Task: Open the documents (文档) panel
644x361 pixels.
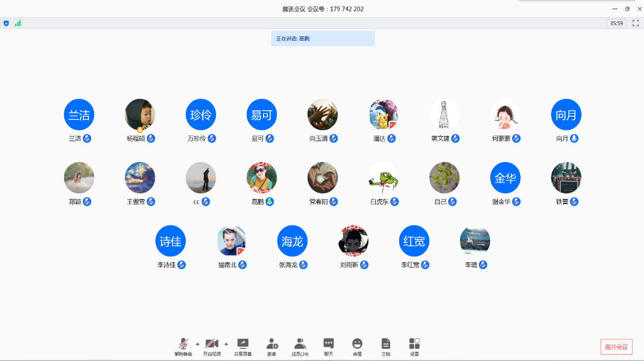Action: click(386, 347)
